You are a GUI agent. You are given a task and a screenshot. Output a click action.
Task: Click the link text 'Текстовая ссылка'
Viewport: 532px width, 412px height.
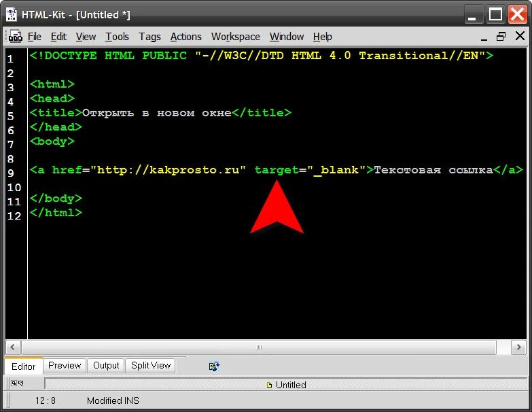click(x=433, y=170)
